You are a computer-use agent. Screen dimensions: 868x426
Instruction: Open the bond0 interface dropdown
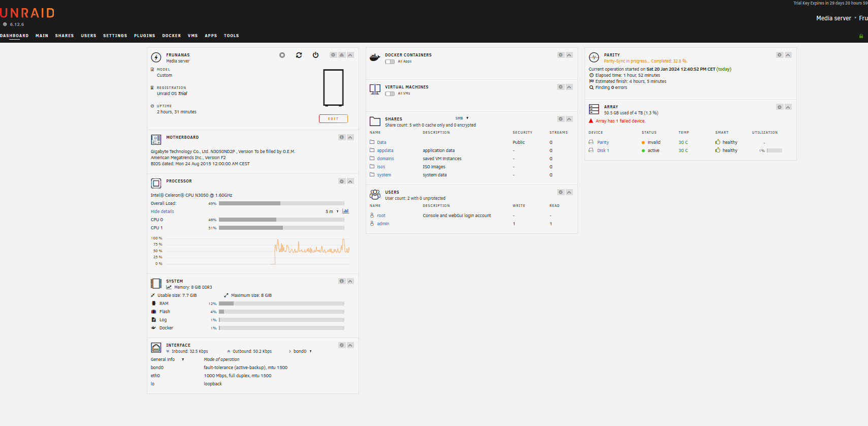tap(302, 351)
